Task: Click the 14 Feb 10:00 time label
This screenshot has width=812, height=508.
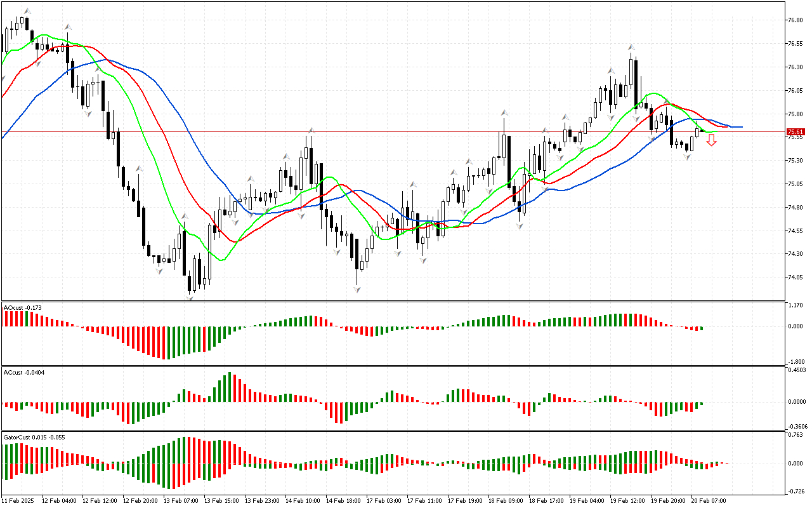Action: point(303,500)
